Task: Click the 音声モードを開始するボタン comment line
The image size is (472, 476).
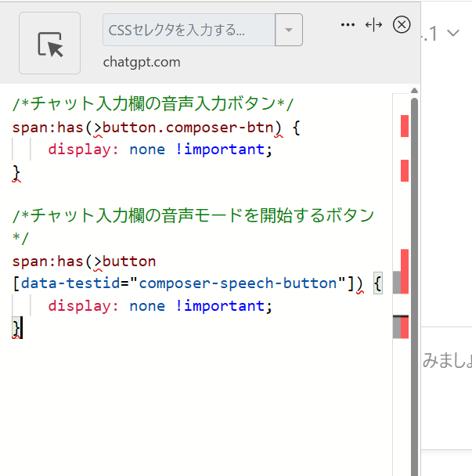Action: coord(193,226)
